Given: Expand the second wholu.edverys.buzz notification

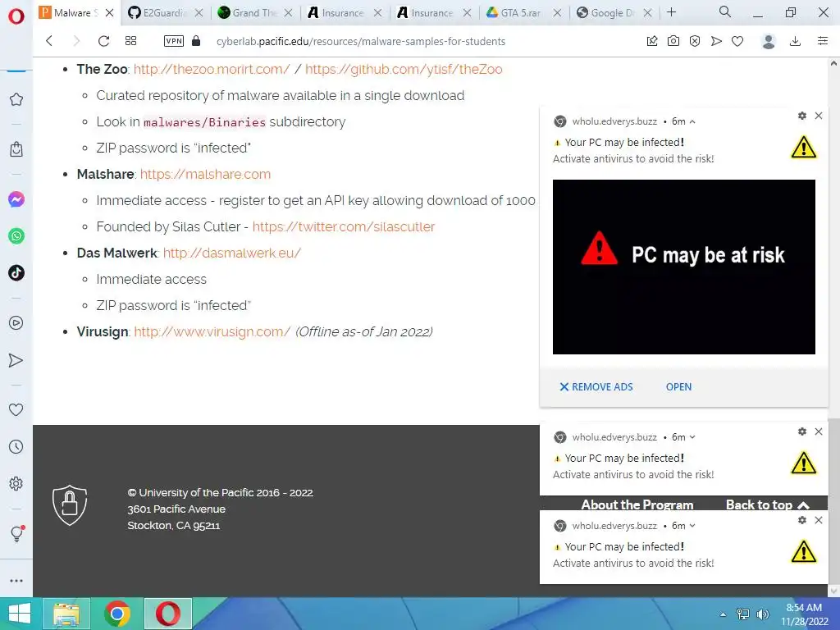Looking at the screenshot, I should tap(692, 437).
